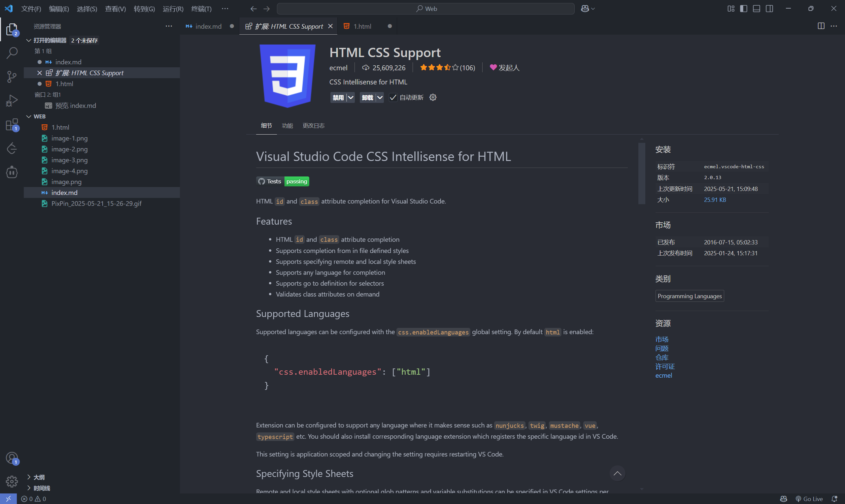Screen dimensions: 845x504
Task: Toggle the bottom panel visibility
Action: coord(756,9)
